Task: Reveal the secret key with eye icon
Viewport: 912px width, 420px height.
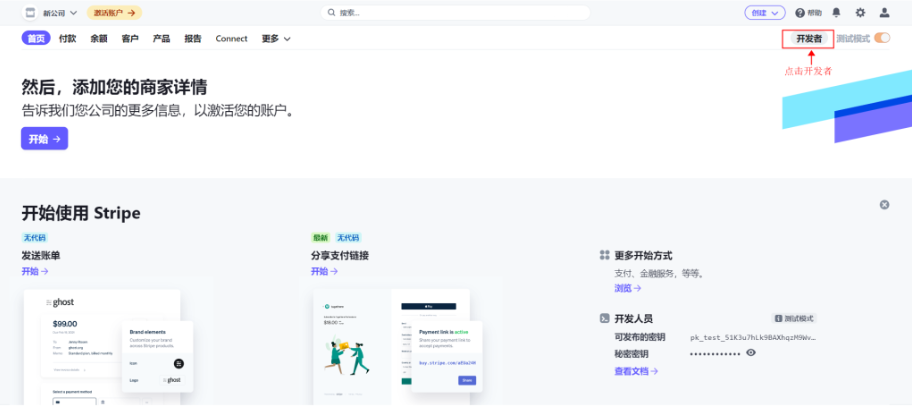Action: [x=751, y=352]
